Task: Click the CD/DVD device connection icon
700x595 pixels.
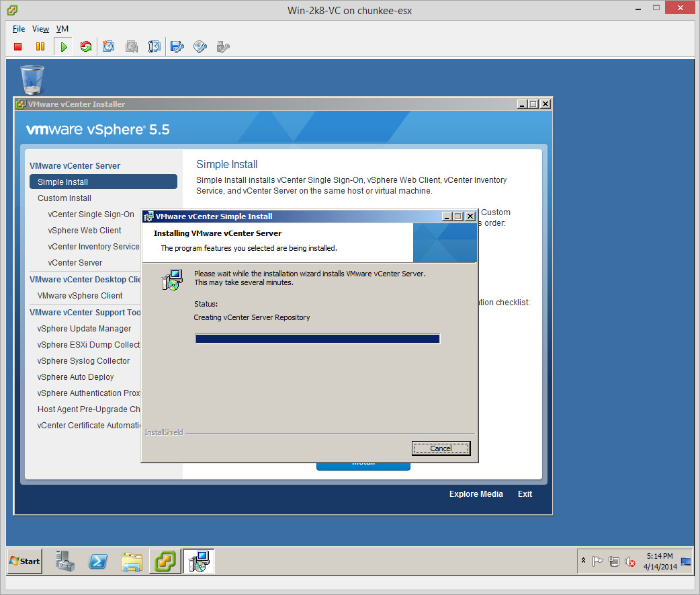Action: click(x=200, y=46)
